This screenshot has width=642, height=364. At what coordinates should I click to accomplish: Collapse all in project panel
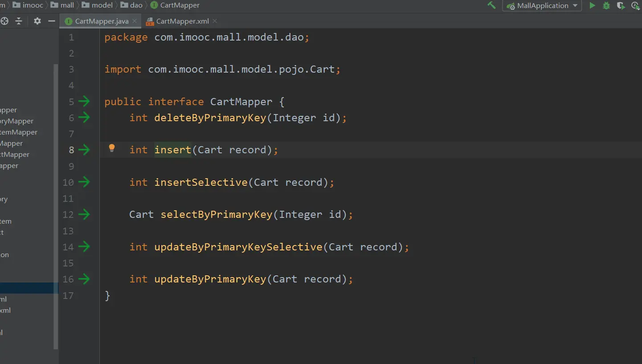pos(19,21)
